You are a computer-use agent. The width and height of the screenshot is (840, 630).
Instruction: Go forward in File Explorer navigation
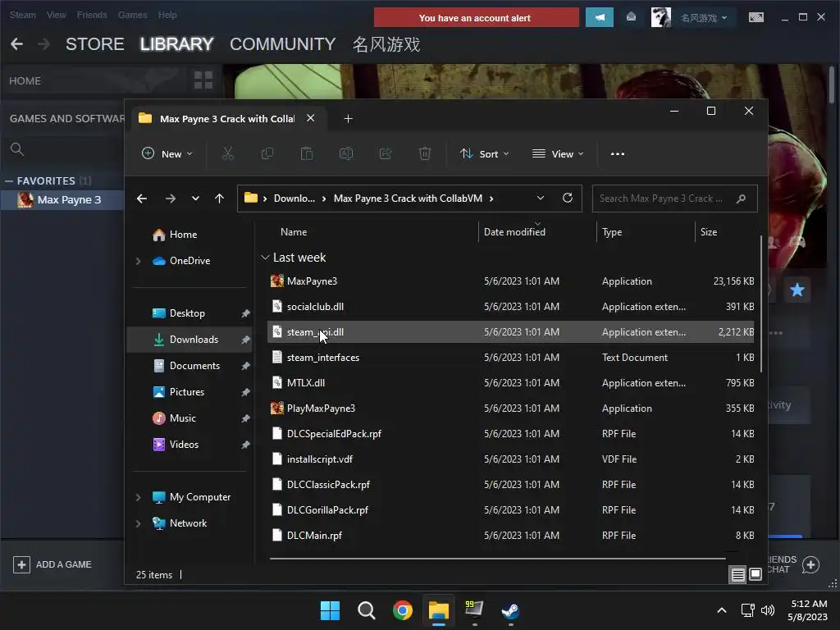[x=171, y=199]
